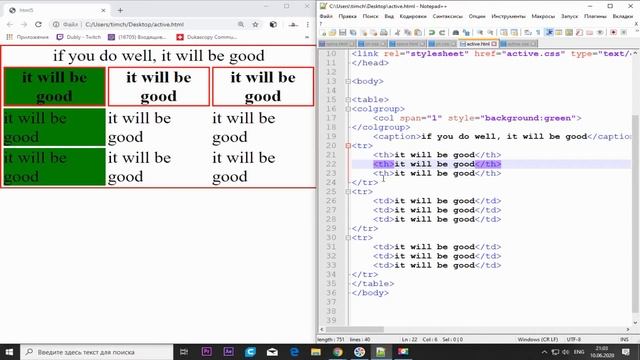Open Adobe After Effects from taskbar
Viewport: 640px width, 360px height.
coord(229,352)
